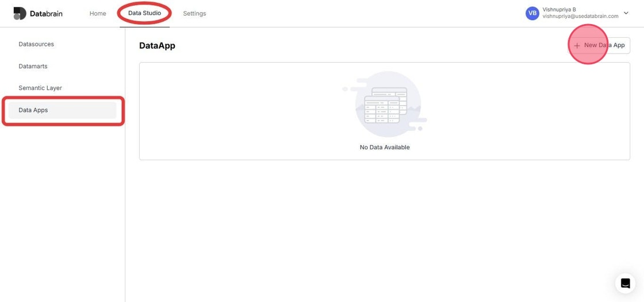Switch to the Data Studio tab
Image resolution: width=644 pixels, height=302 pixels.
144,14
